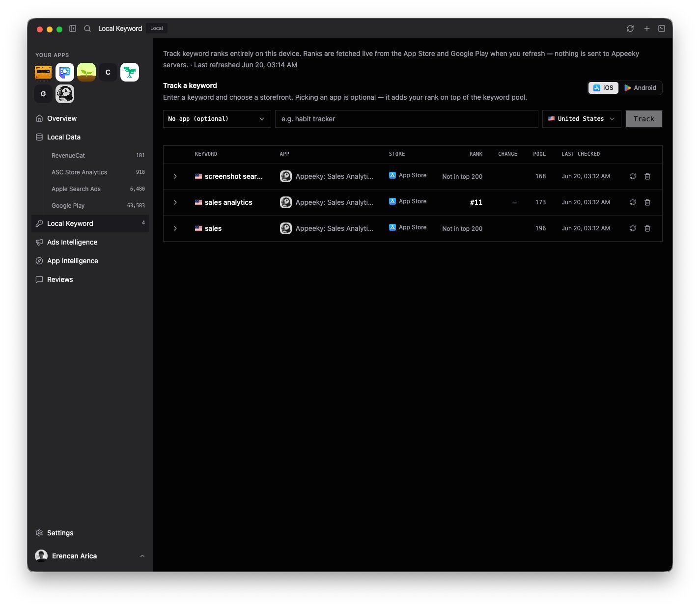This screenshot has height=608, width=700.
Task: Open Reviews in the sidebar
Action: click(x=90, y=279)
